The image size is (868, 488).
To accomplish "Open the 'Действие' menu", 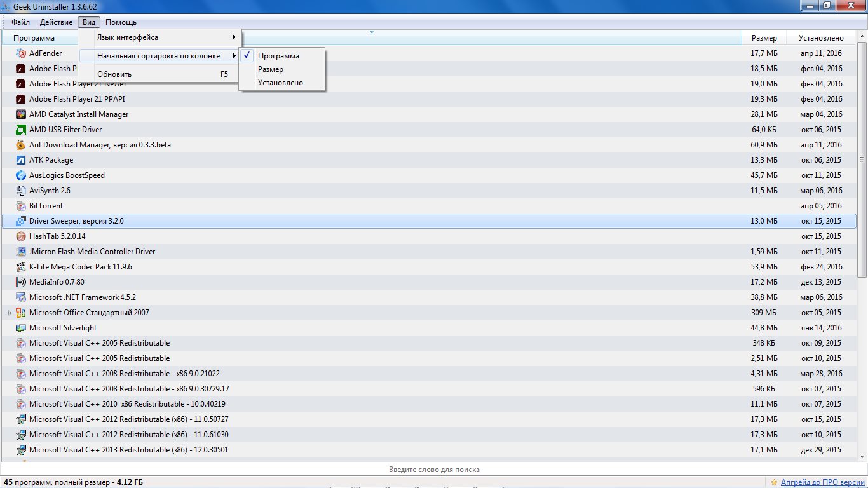I will [x=56, y=22].
